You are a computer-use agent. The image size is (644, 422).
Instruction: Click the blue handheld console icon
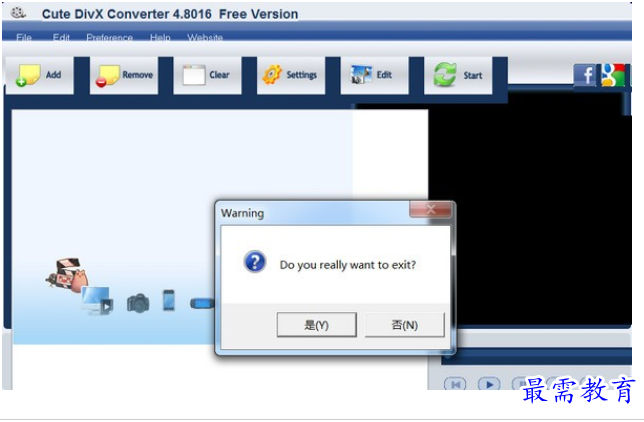(x=202, y=304)
